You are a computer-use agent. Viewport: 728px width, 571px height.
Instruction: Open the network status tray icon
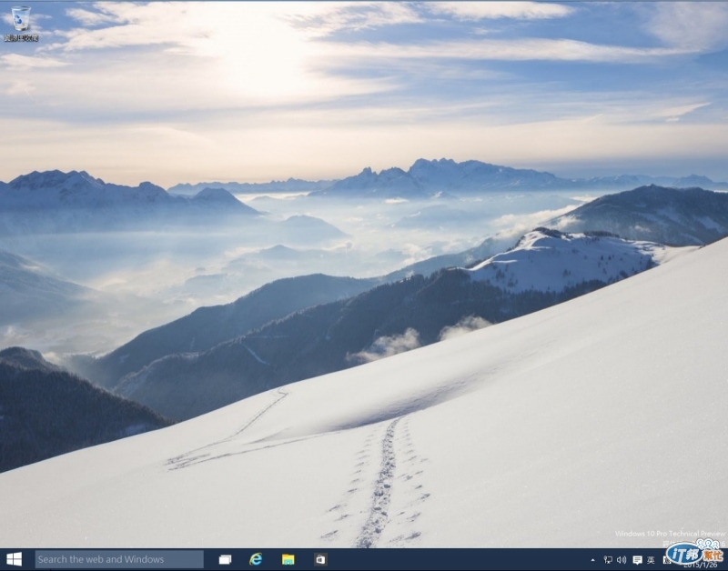[x=608, y=560]
